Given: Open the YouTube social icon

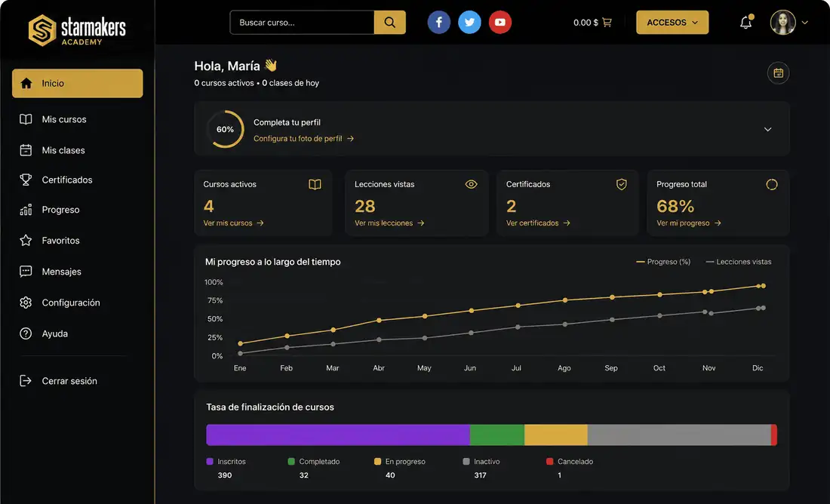Looking at the screenshot, I should coord(500,22).
